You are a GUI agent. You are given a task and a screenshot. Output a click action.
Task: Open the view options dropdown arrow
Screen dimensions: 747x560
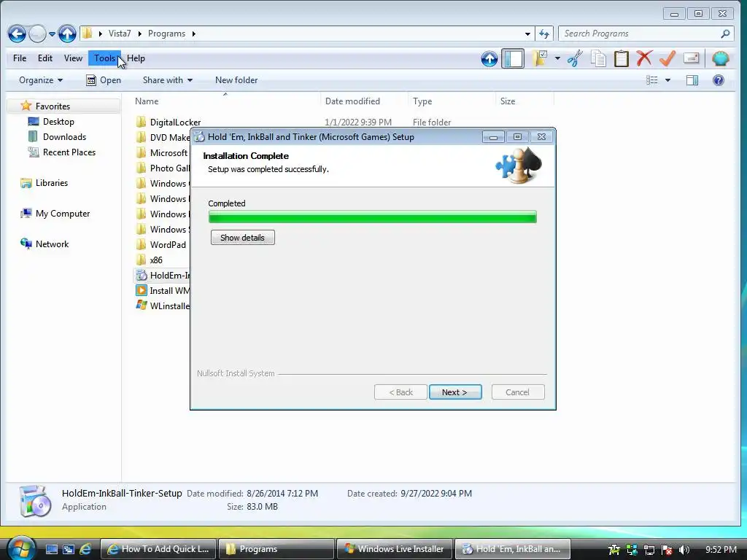pos(667,80)
